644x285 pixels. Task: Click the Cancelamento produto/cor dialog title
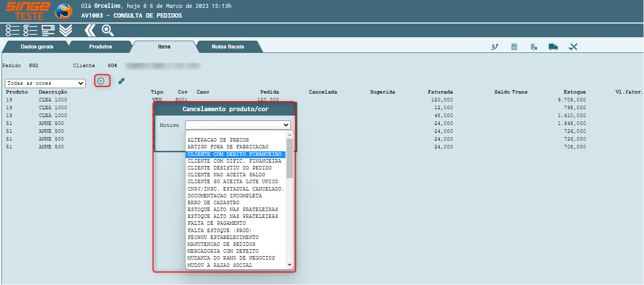point(225,109)
